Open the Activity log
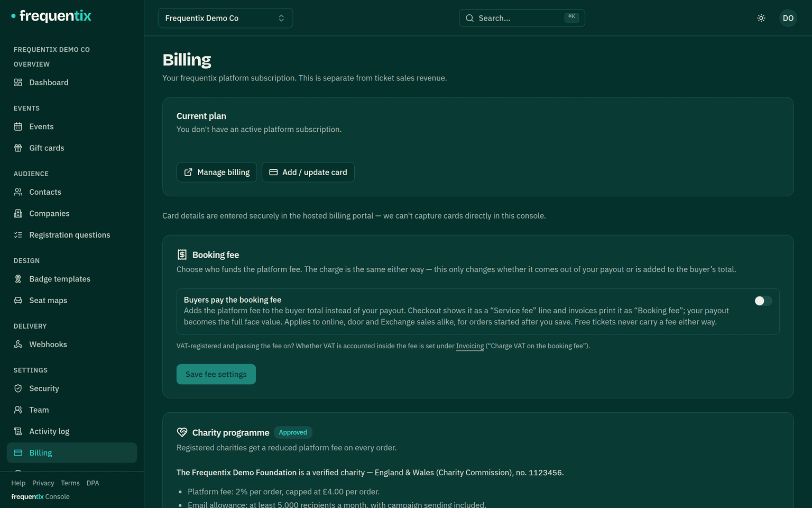This screenshot has height=508, width=812. coord(72,431)
